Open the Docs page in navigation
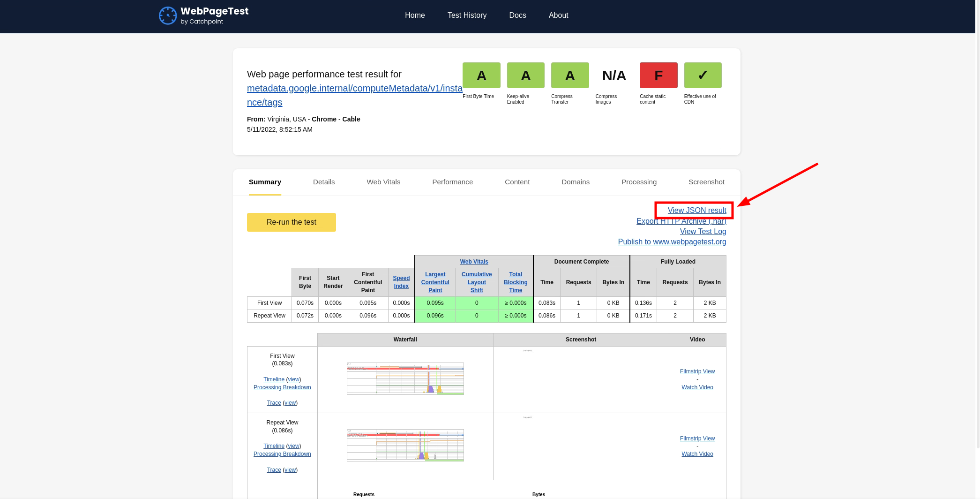The width and height of the screenshot is (980, 499). pyautogui.click(x=517, y=15)
